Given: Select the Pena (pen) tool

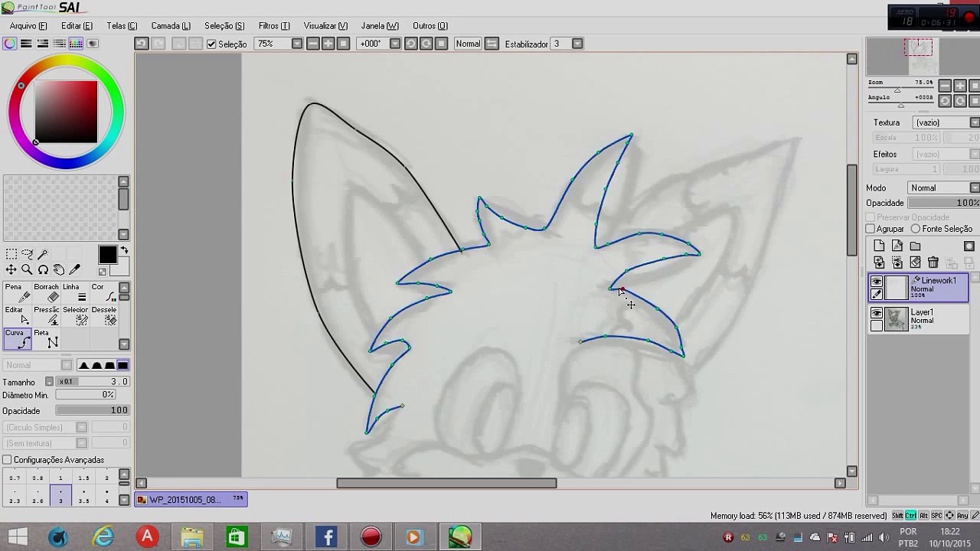Looking at the screenshot, I should (x=17, y=292).
